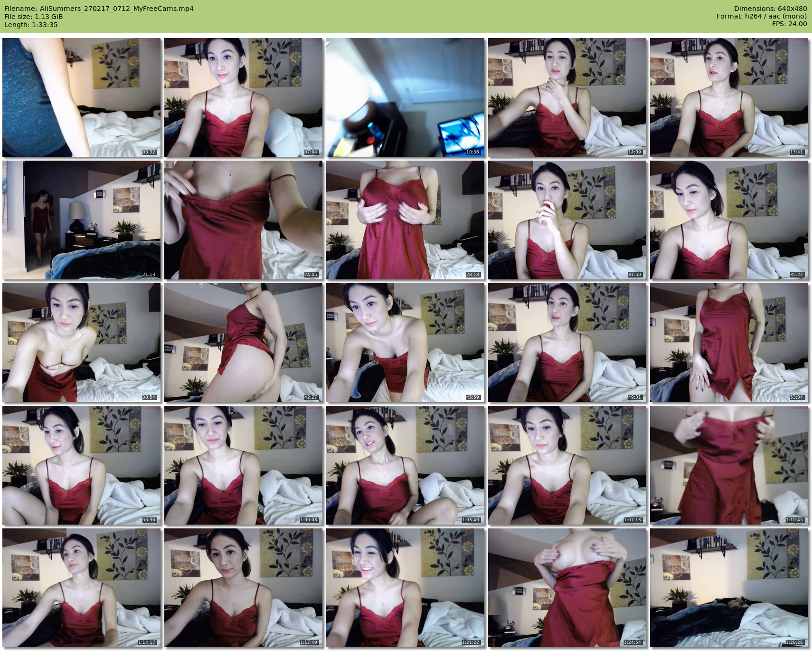Click the thumbnail timestamped 14:09
The width and height of the screenshot is (812, 651).
567,97
